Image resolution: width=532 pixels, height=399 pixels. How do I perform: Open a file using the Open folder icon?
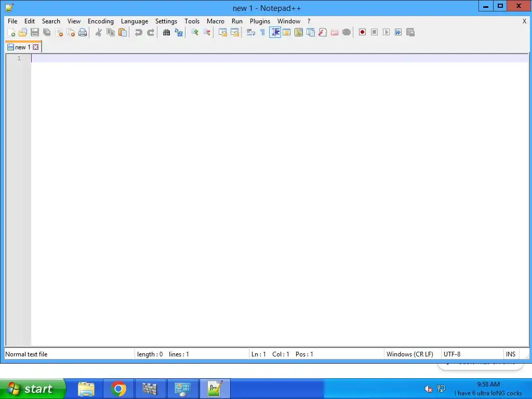tap(23, 32)
